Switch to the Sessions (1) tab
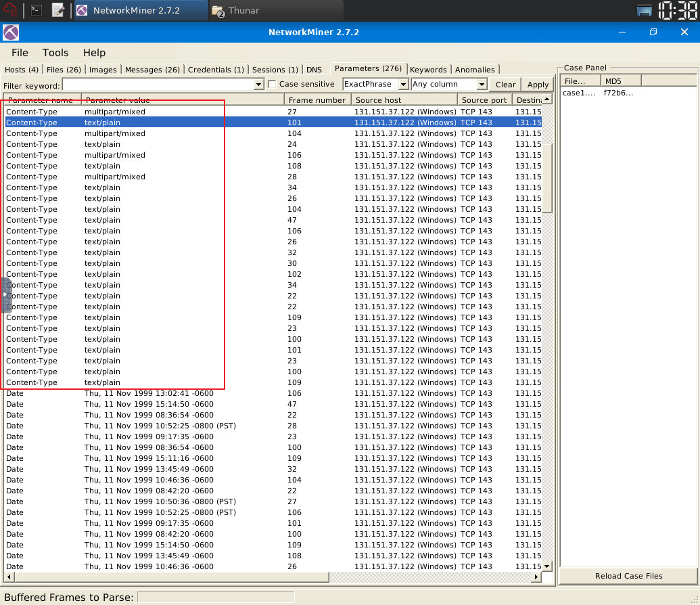700x605 pixels. click(275, 70)
